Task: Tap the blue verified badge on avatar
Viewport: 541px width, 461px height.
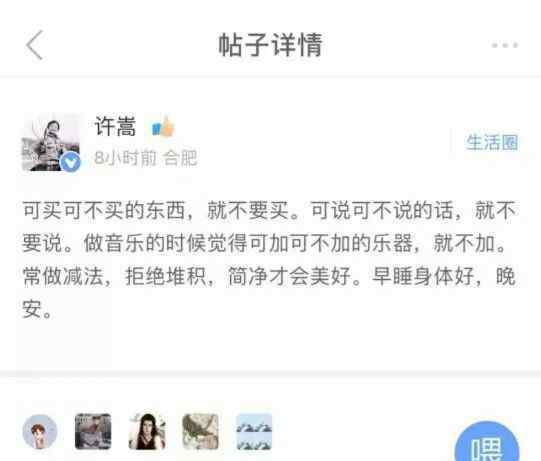Action: click(70, 161)
